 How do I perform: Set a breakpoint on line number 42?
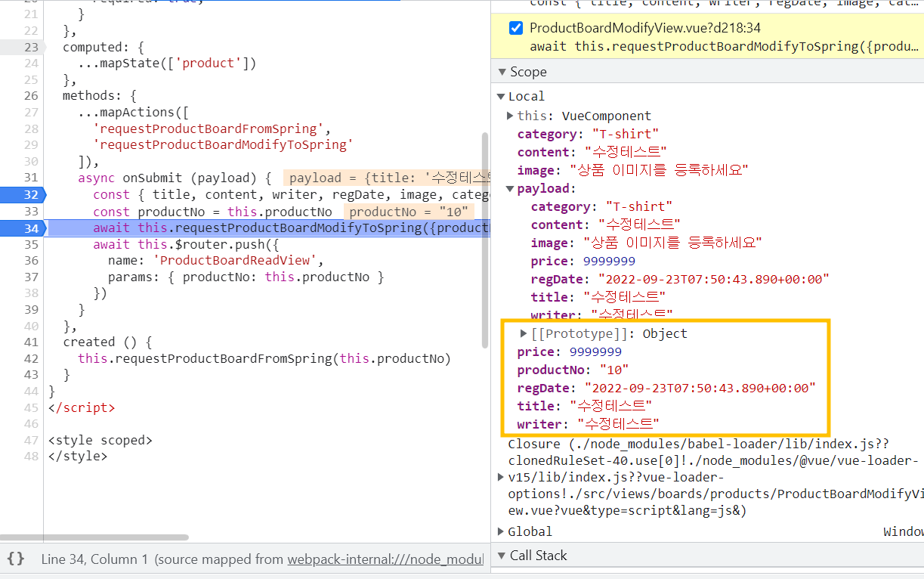[31, 358]
